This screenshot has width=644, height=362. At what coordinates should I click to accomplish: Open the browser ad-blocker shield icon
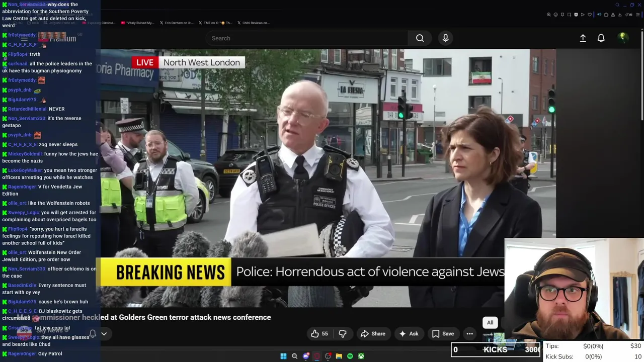[576, 15]
